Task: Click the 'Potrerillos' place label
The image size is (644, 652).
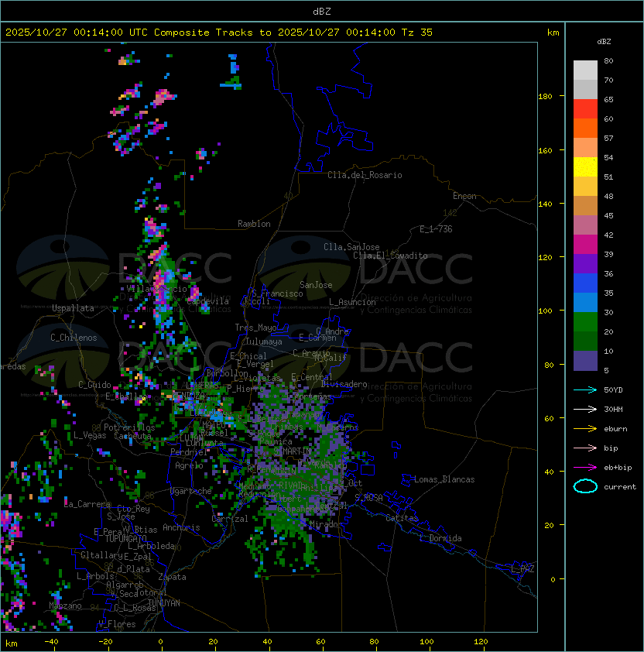Action: click(x=129, y=427)
